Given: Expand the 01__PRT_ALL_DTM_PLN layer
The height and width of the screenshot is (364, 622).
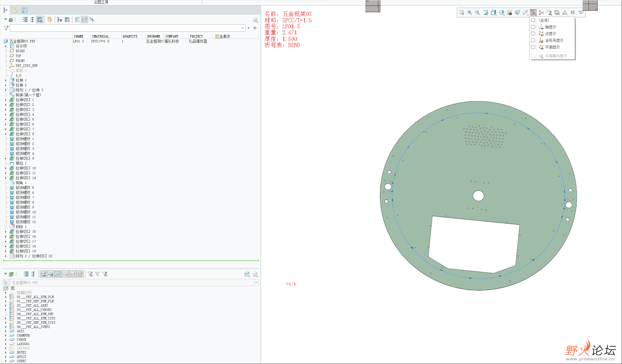Looking at the screenshot, I should point(5,297).
